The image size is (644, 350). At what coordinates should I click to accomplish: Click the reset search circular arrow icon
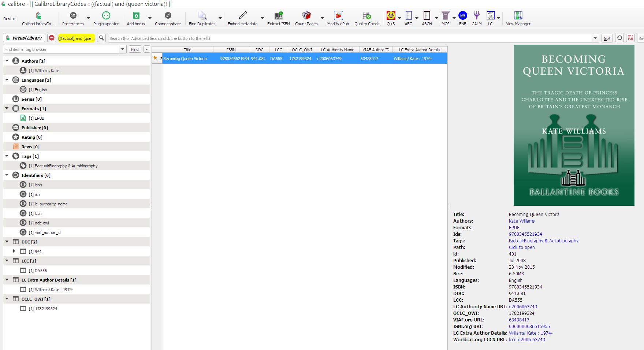coord(619,38)
